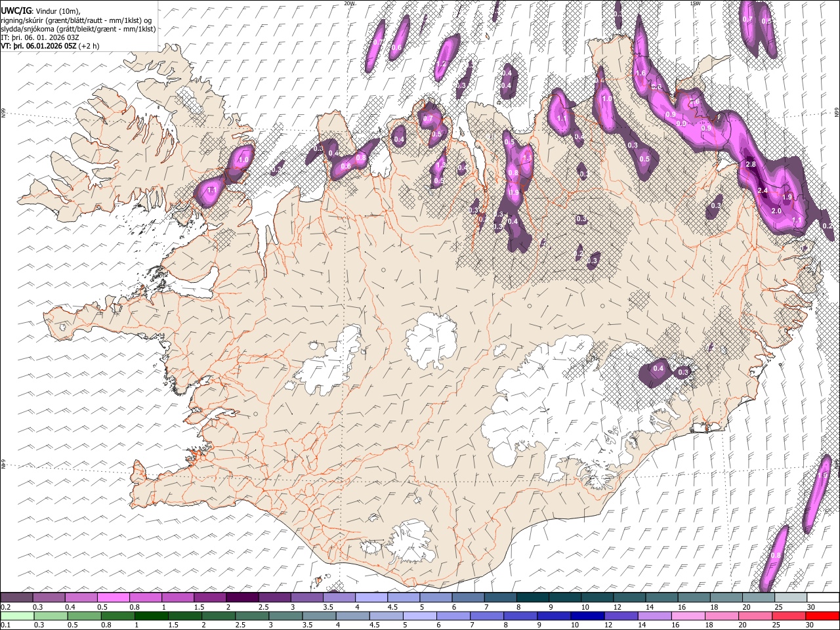
Task: Select lower legend swatch above 20
Action: [756, 616]
